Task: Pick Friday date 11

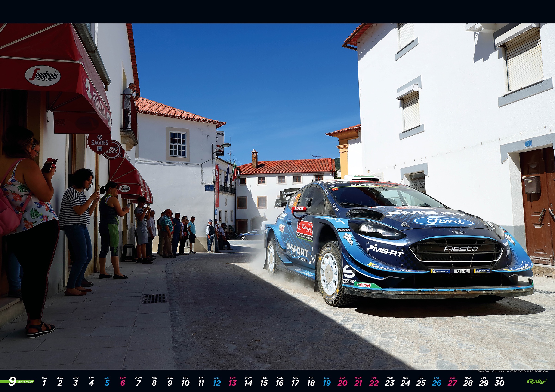Action: pos(201,383)
